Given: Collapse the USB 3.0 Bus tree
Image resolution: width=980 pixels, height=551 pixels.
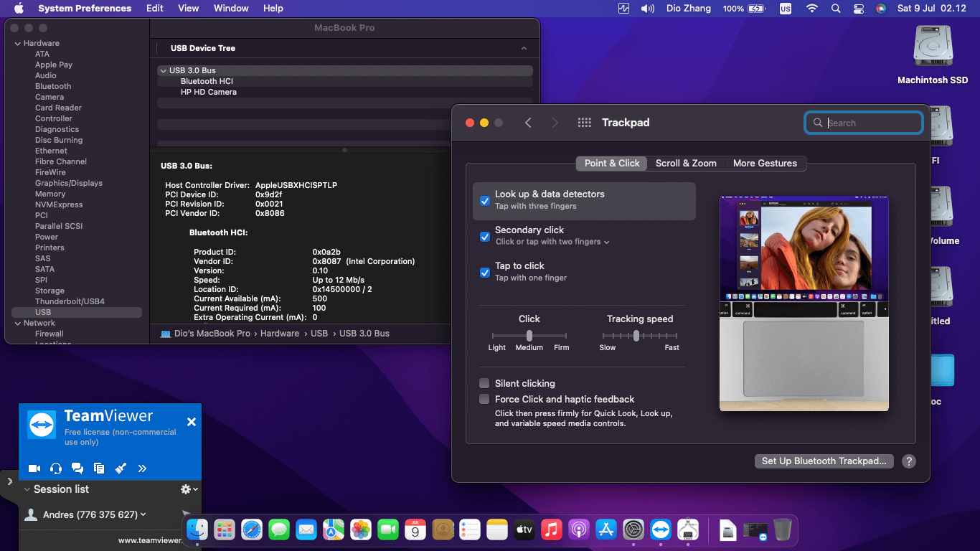Looking at the screenshot, I should tap(163, 70).
